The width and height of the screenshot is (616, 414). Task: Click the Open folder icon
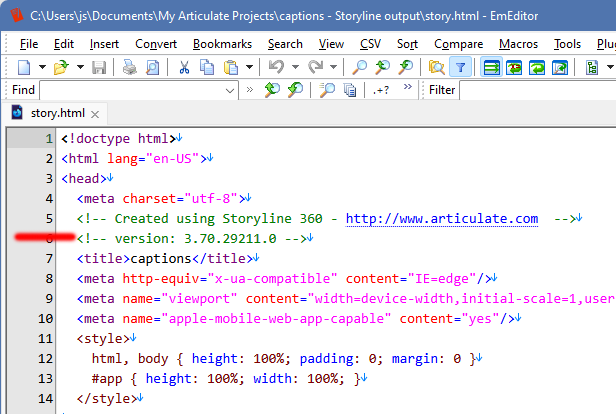click(60, 67)
